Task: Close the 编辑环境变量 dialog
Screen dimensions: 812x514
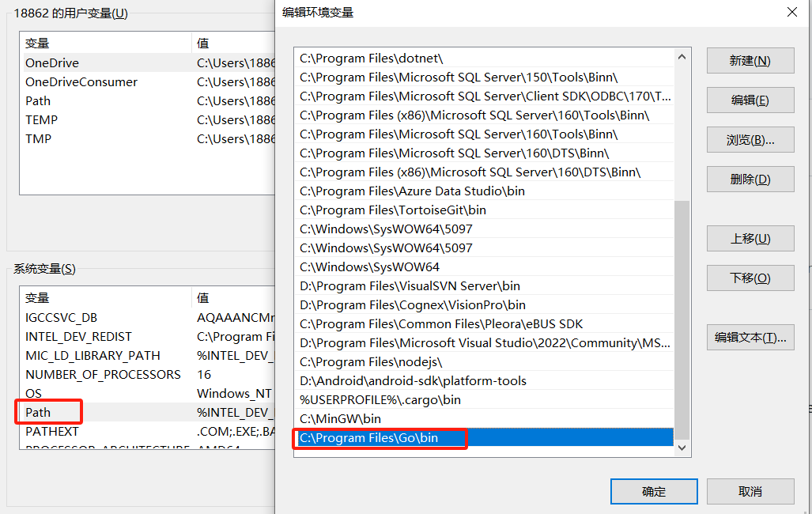Action: coord(791,12)
